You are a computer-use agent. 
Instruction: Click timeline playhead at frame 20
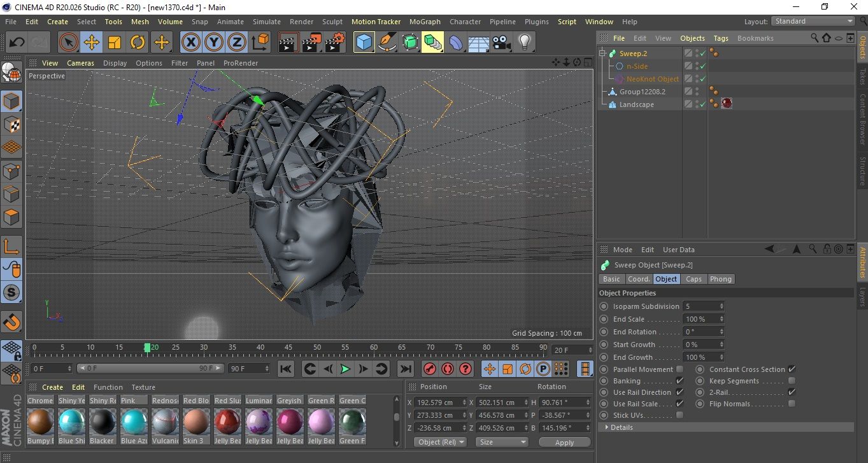coord(148,348)
